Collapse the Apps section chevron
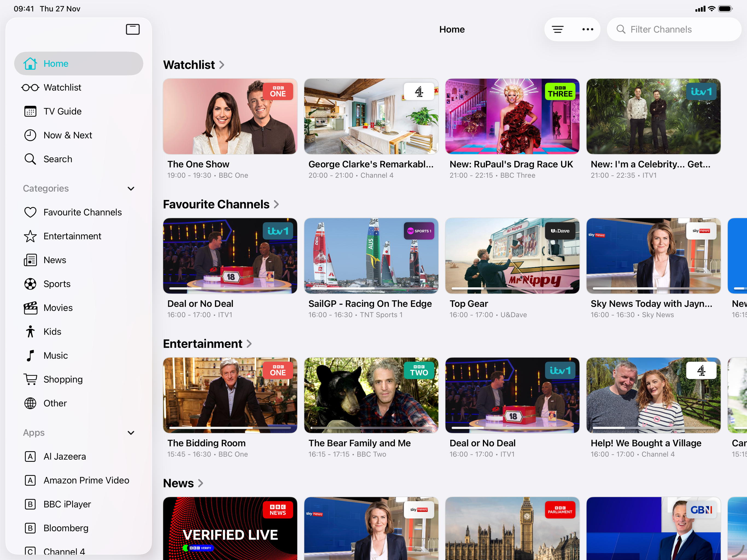This screenshot has width=747, height=560. click(131, 433)
